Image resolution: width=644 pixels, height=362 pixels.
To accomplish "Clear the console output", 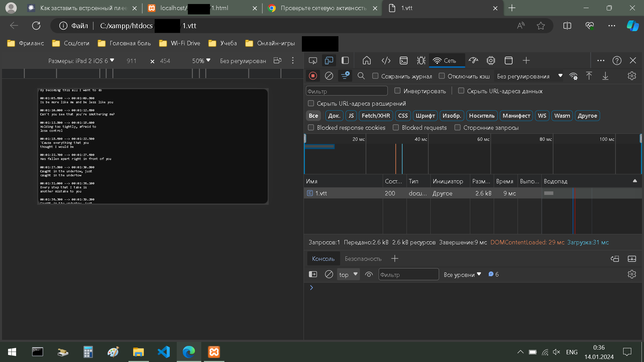I will click(x=329, y=275).
